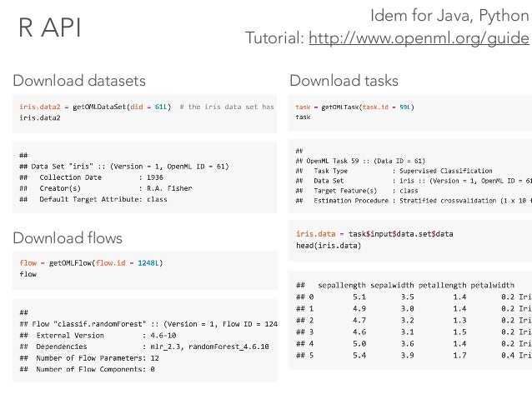Click the 'Default Target Attribute: class' line

tap(93, 199)
